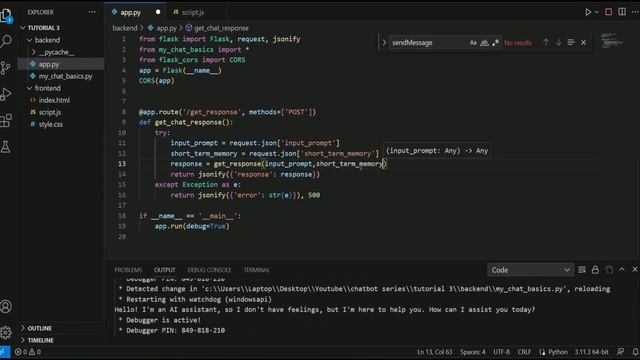Click the code minimap
The width and height of the screenshot is (640, 360).
(612, 41)
